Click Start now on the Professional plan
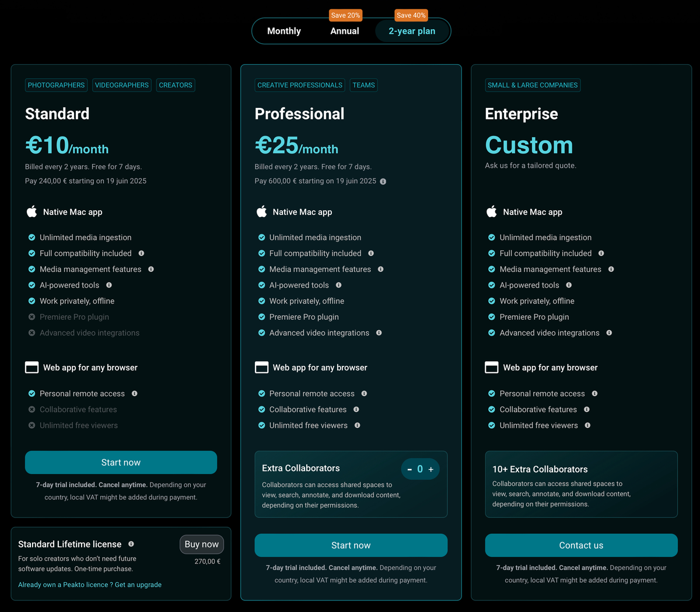 [x=351, y=545]
